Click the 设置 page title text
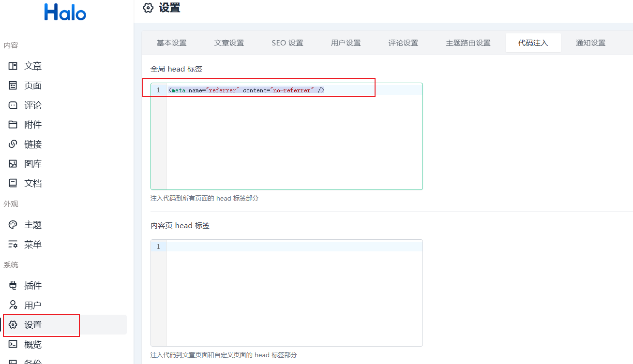Image resolution: width=633 pixels, height=364 pixels. [x=169, y=8]
